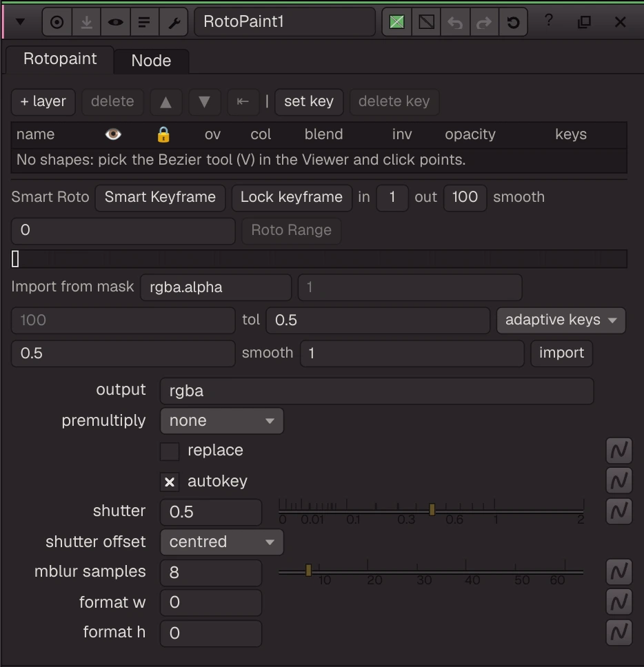Click the set key button
This screenshot has height=667, width=644.
309,102
